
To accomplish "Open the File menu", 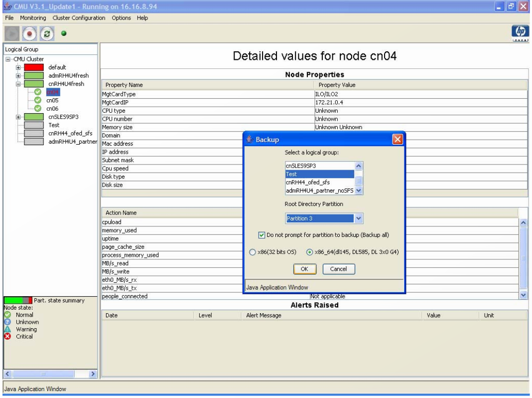I will [9, 17].
